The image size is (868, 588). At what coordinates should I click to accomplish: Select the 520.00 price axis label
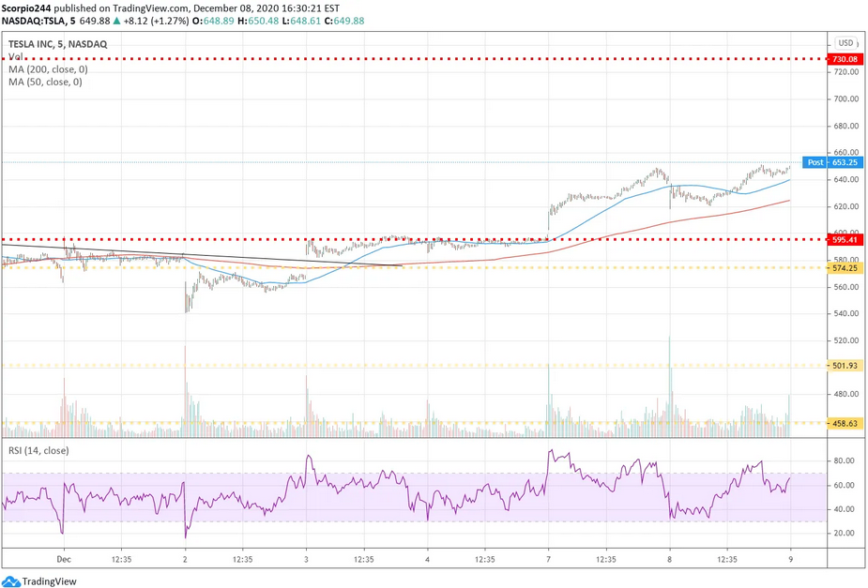[845, 340]
